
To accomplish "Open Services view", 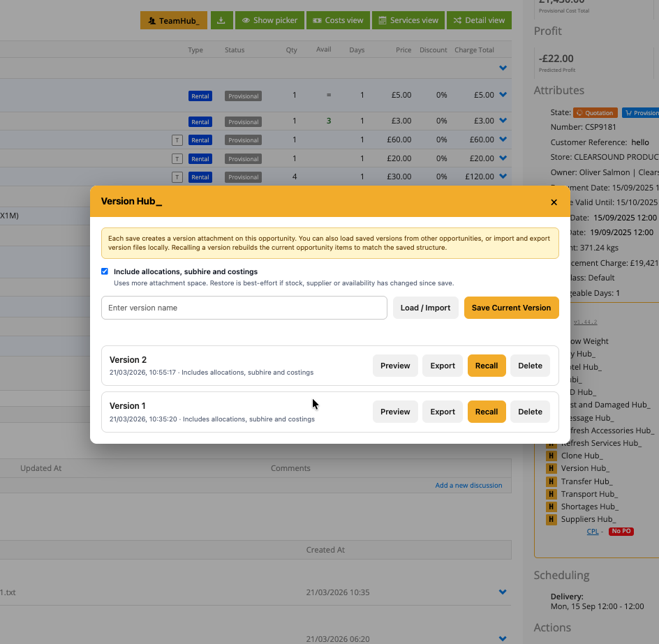I will tap(408, 20).
